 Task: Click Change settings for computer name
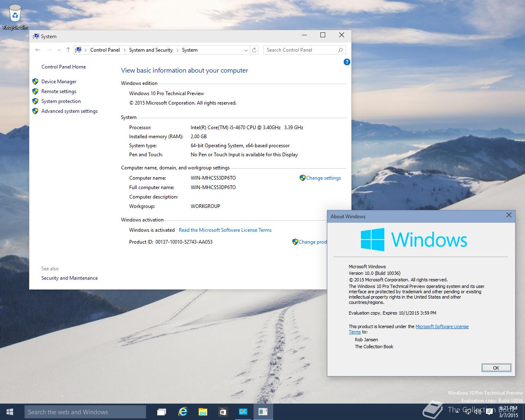323,178
